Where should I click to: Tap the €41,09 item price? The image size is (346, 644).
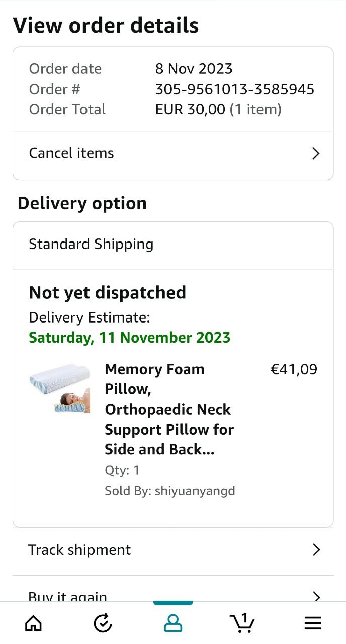pos(294,370)
